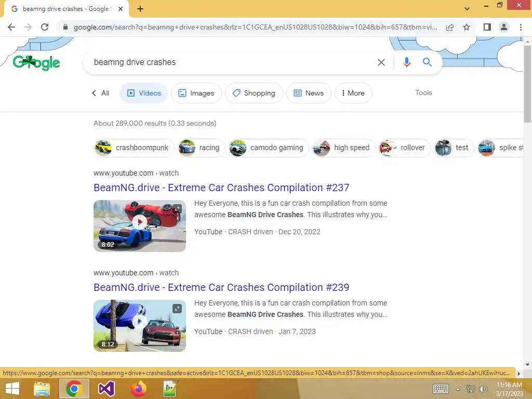Screen dimensions: 532x399
Task: Open Chrome three-dot menu
Action: point(521,27)
